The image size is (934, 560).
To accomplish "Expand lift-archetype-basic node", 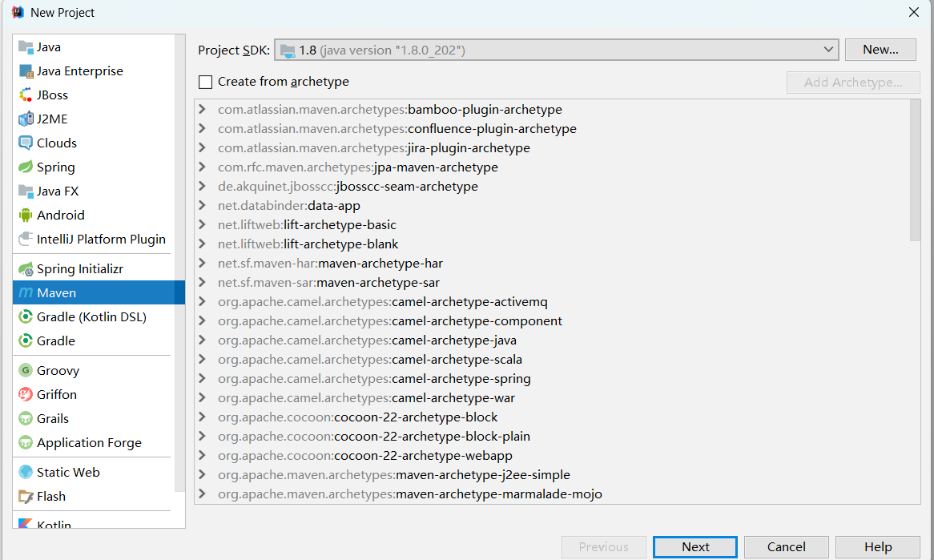I will [202, 224].
